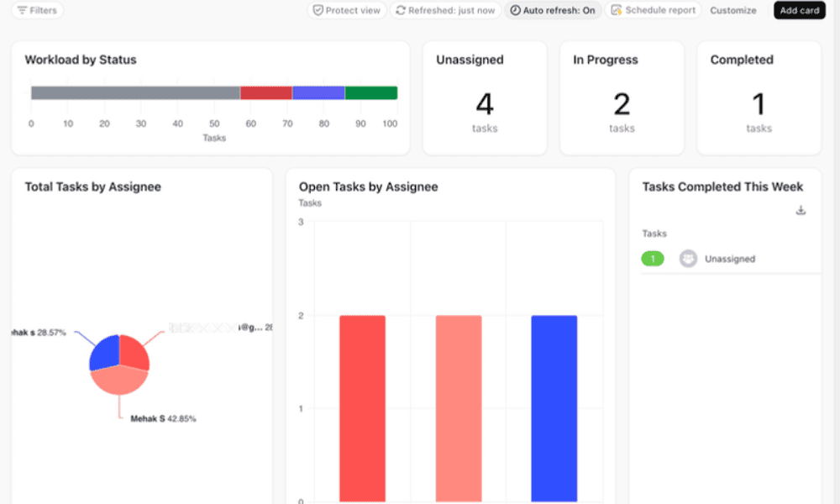The width and height of the screenshot is (840, 504).
Task: Select red segment in Workload bar
Action: (265, 93)
